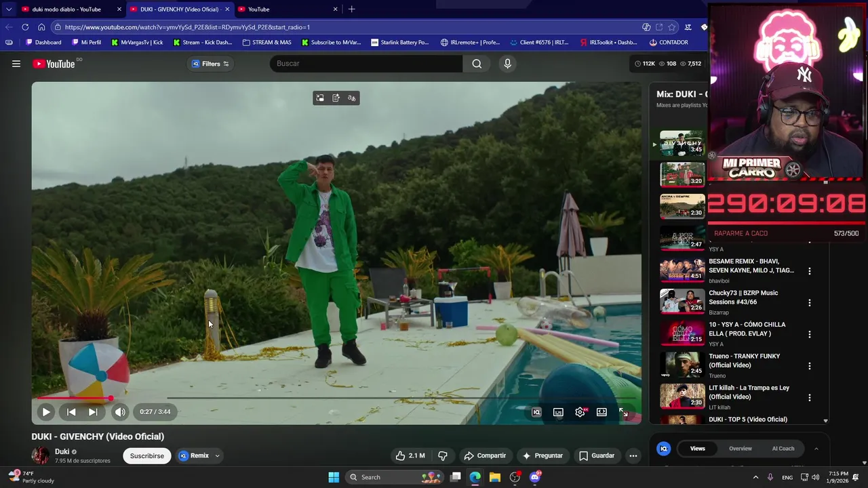Mute the video volume
The height and width of the screenshot is (488, 868).
[x=120, y=412]
